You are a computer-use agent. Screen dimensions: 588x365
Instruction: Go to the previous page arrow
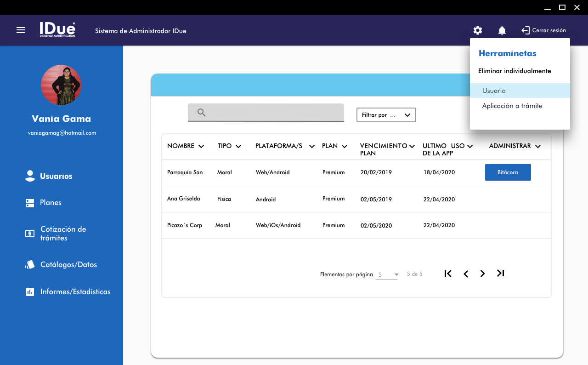tap(466, 274)
